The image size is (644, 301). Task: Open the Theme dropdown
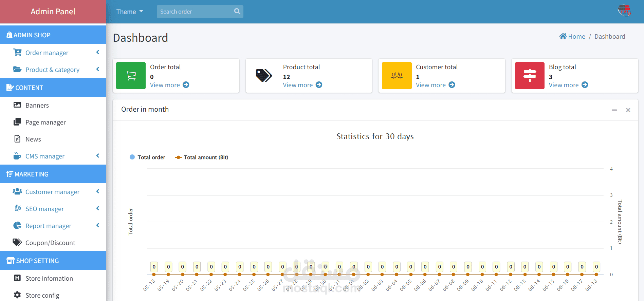tap(130, 12)
